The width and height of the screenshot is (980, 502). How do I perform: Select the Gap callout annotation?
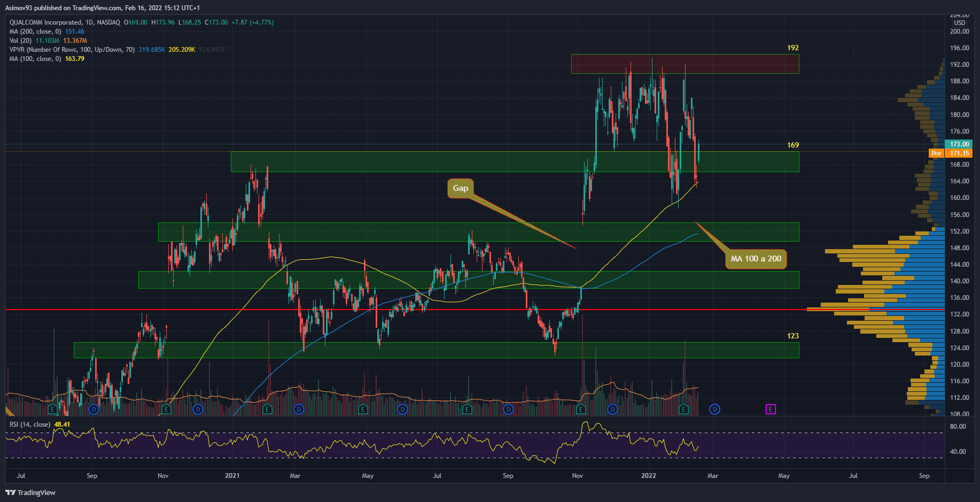tap(460, 188)
